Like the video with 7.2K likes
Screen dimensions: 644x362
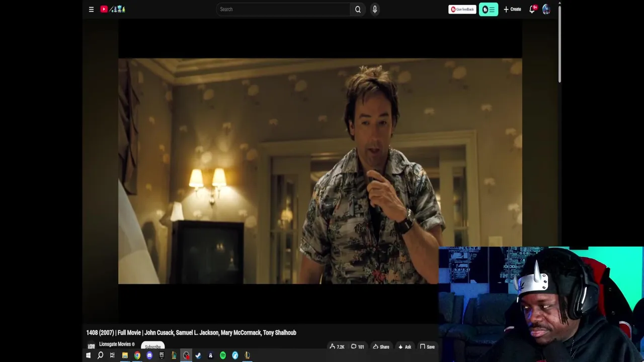click(x=337, y=347)
